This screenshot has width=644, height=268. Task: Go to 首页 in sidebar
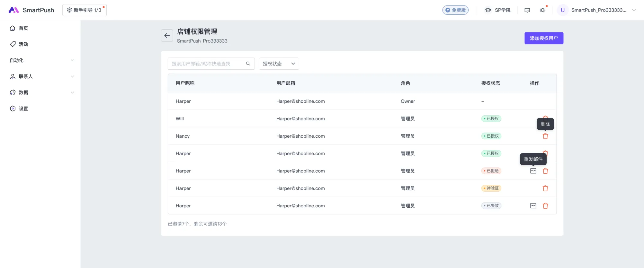click(23, 28)
